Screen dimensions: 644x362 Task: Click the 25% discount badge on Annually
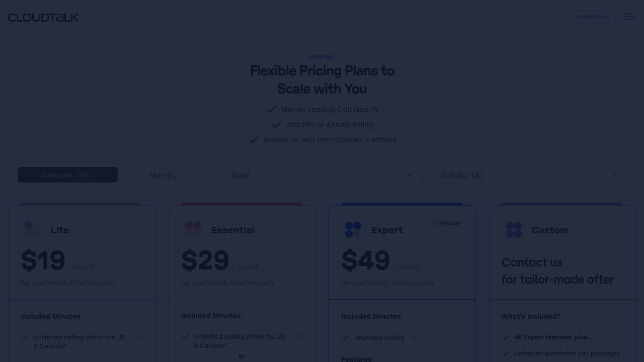(x=82, y=175)
